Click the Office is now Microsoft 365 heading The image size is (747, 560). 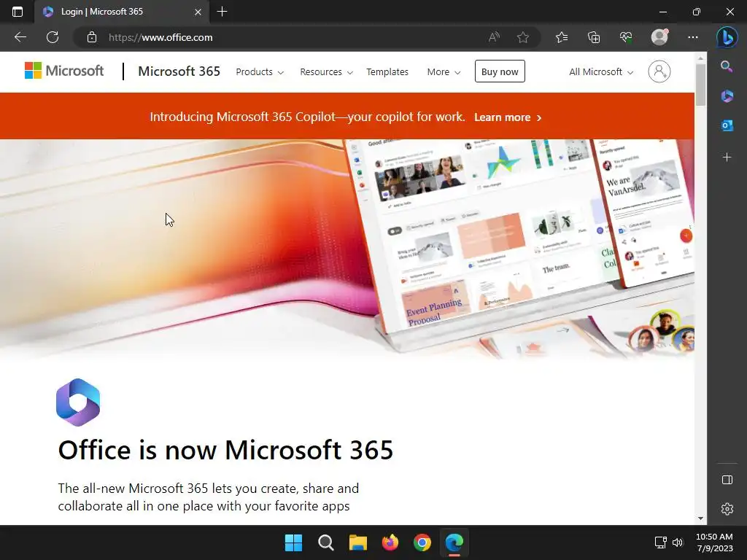point(225,450)
